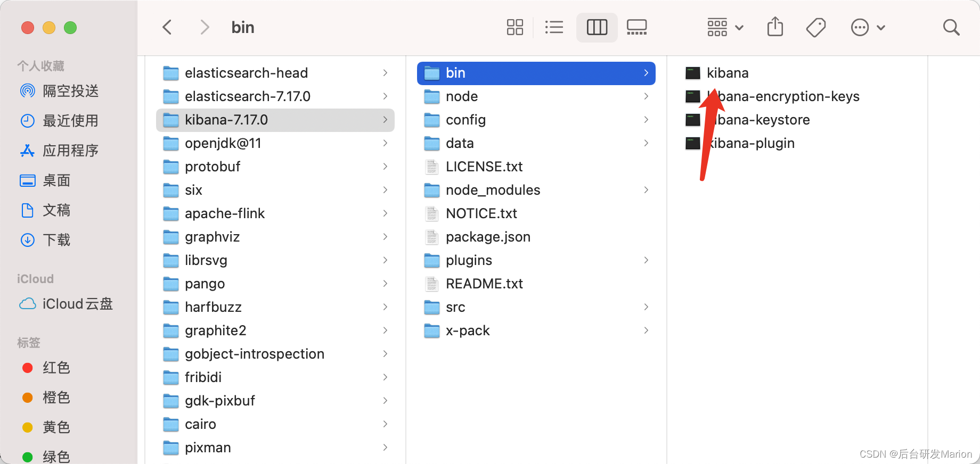Image resolution: width=980 pixels, height=464 pixels.
Task: Select the apache-flink folder
Action: (x=275, y=213)
